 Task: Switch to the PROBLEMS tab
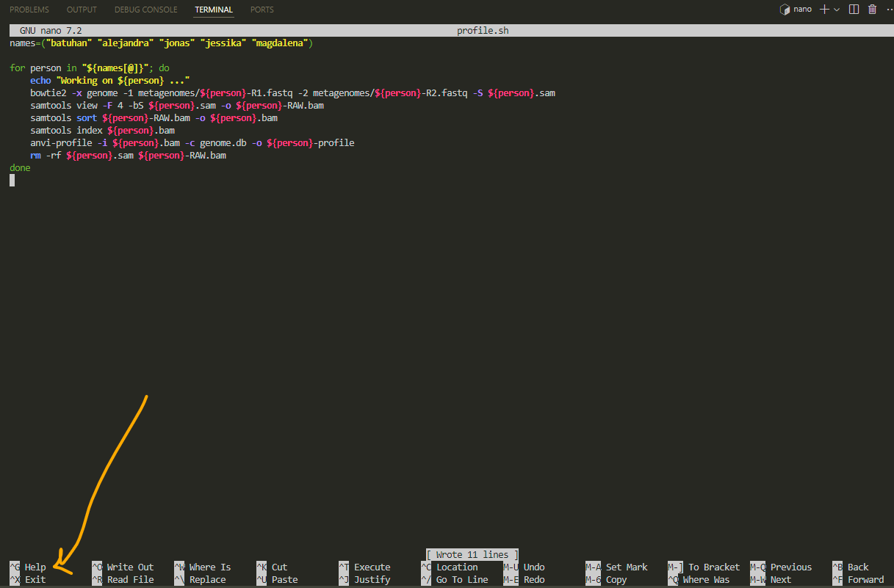pos(29,10)
